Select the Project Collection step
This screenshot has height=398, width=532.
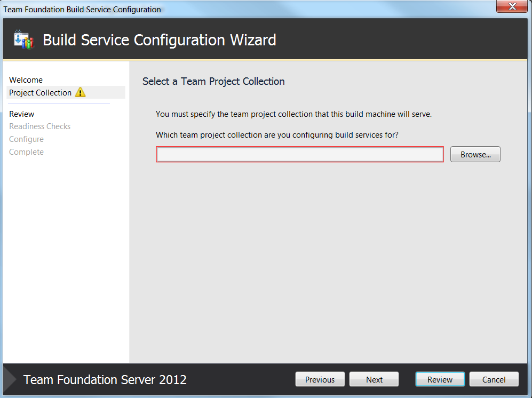click(x=41, y=93)
